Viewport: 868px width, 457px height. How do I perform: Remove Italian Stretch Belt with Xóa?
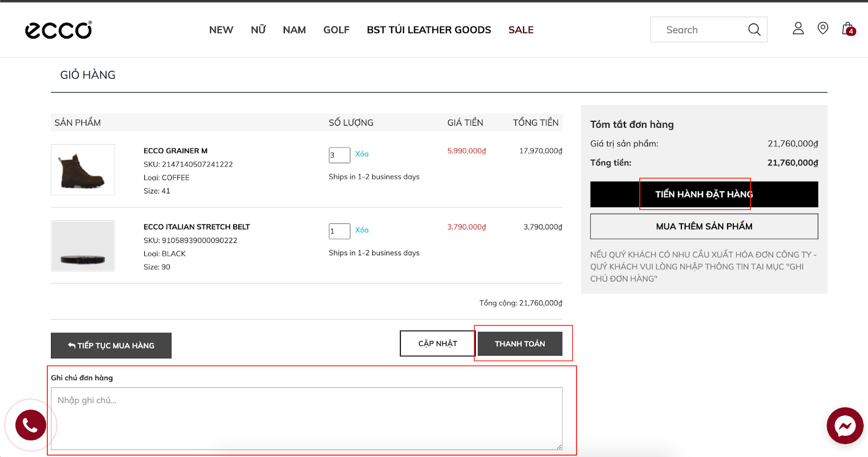[x=362, y=230]
